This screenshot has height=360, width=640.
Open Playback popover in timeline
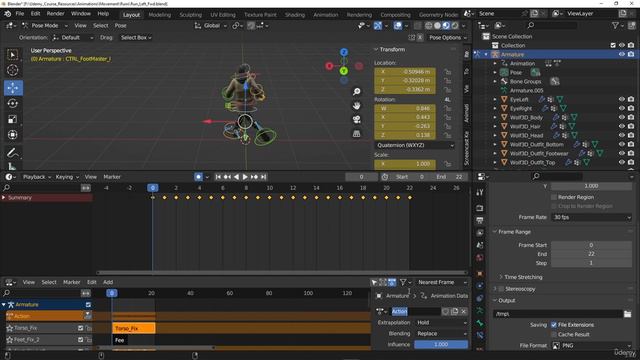[37, 177]
